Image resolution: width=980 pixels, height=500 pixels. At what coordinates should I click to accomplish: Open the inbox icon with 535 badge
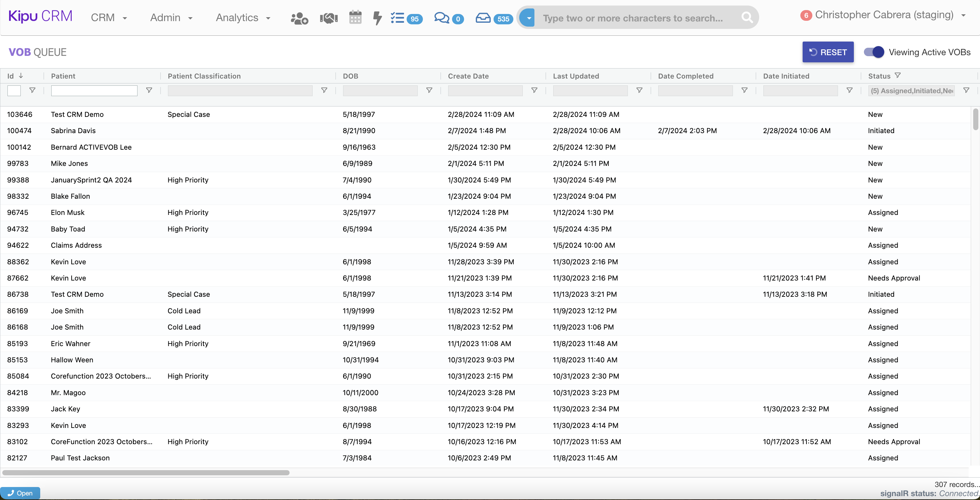483,18
